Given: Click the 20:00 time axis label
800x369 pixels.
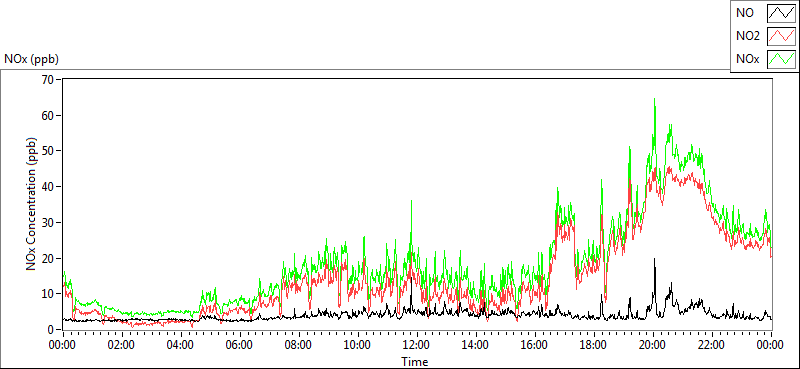Looking at the screenshot, I should 653,345.
